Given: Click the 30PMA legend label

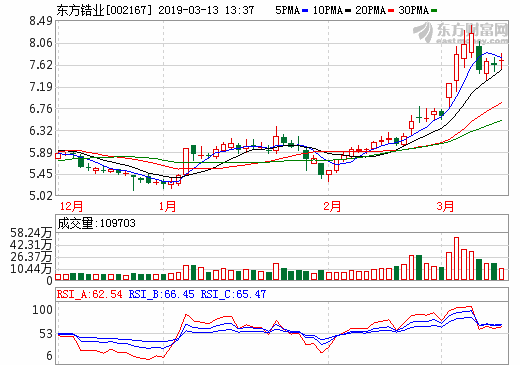Looking at the screenshot, I should 413,10.
